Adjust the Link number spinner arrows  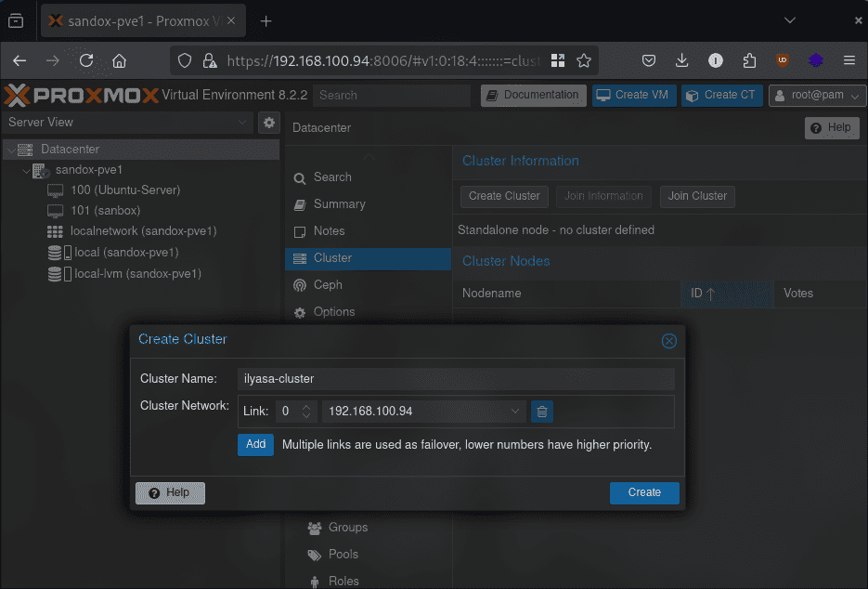[307, 412]
